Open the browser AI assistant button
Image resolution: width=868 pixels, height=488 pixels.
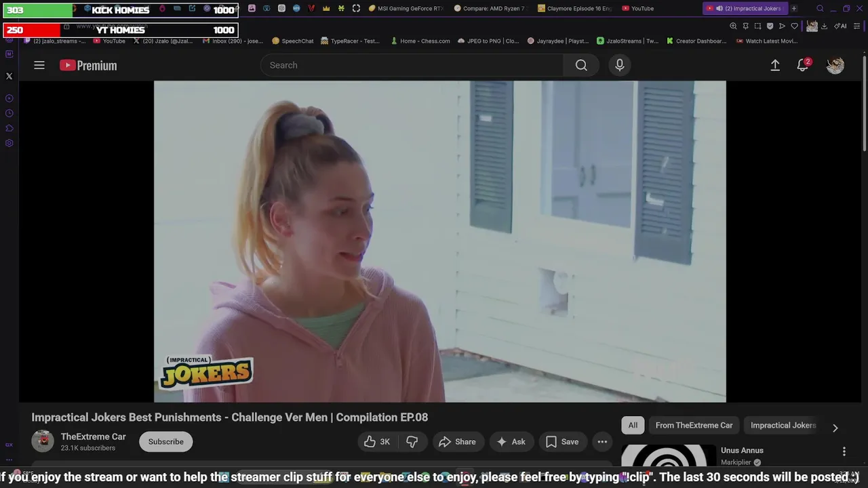click(x=840, y=26)
